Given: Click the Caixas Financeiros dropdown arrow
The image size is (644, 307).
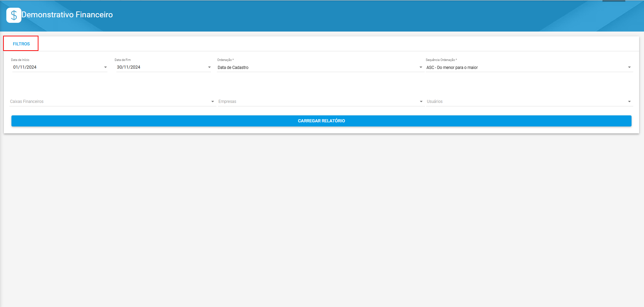Looking at the screenshot, I should tap(213, 102).
